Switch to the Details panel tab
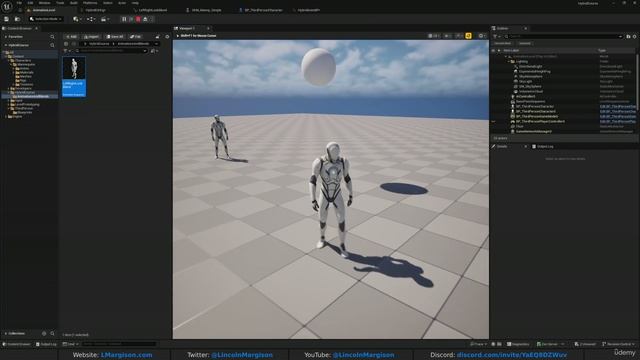Screen dimensions: 640x360 click(502, 147)
